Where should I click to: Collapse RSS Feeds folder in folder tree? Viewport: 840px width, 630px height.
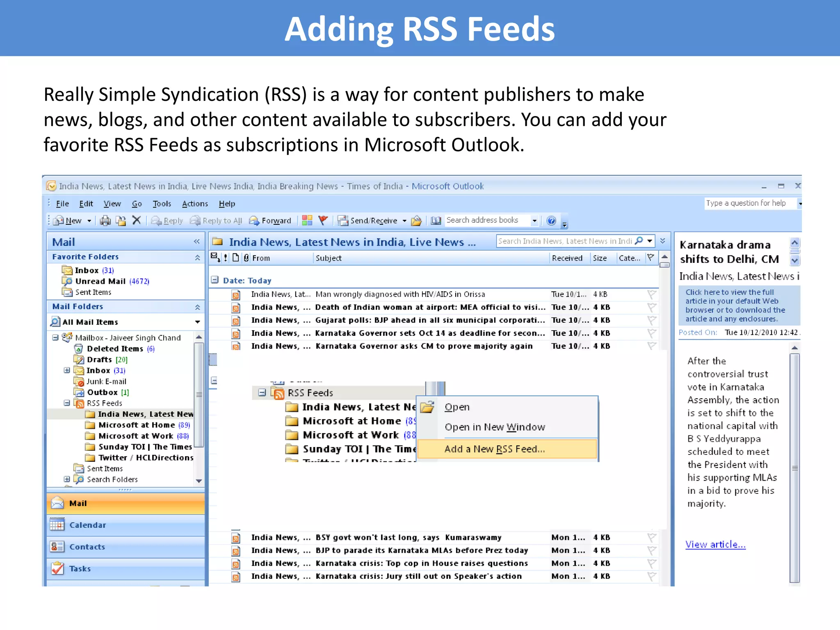(x=67, y=403)
